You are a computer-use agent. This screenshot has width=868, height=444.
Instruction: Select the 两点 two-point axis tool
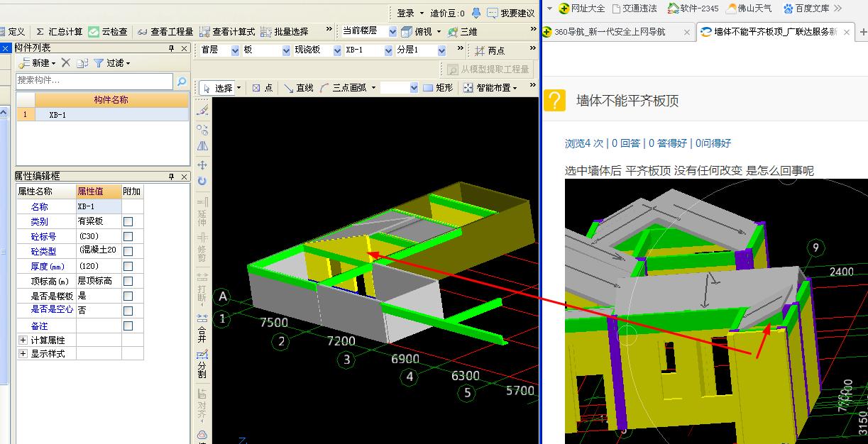(x=490, y=50)
